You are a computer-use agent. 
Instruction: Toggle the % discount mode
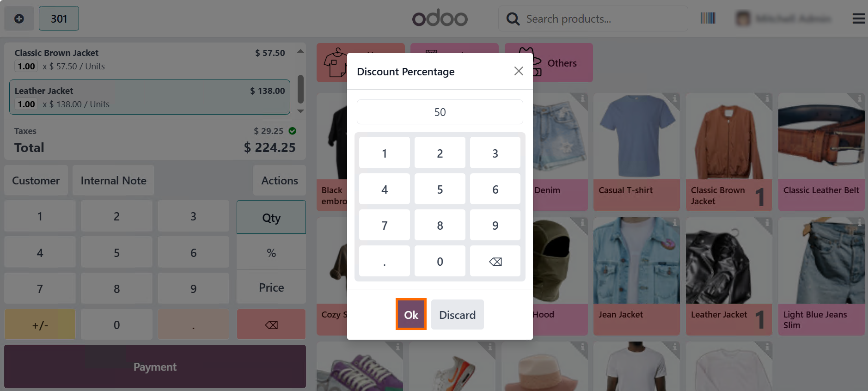click(x=271, y=253)
